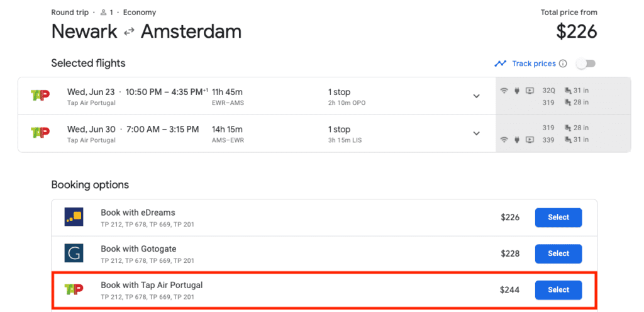
Task: Click the Wi-Fi icon on June 23 flight
Action: (x=504, y=91)
